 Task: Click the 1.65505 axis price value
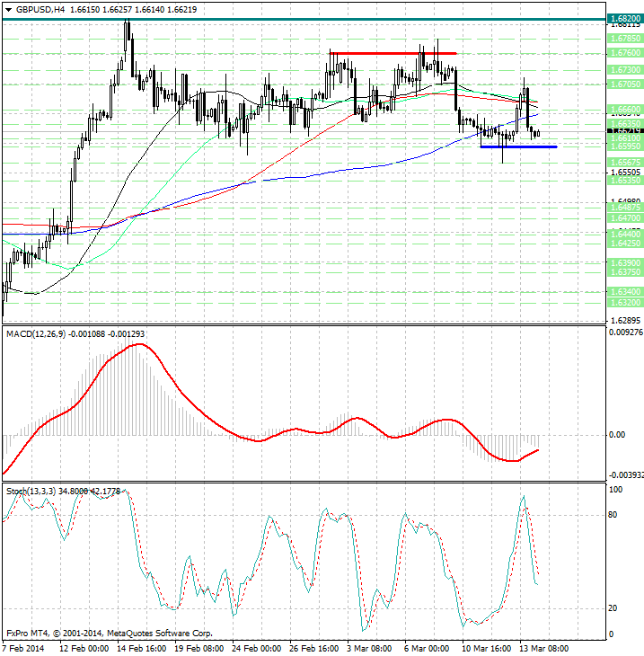coord(625,173)
